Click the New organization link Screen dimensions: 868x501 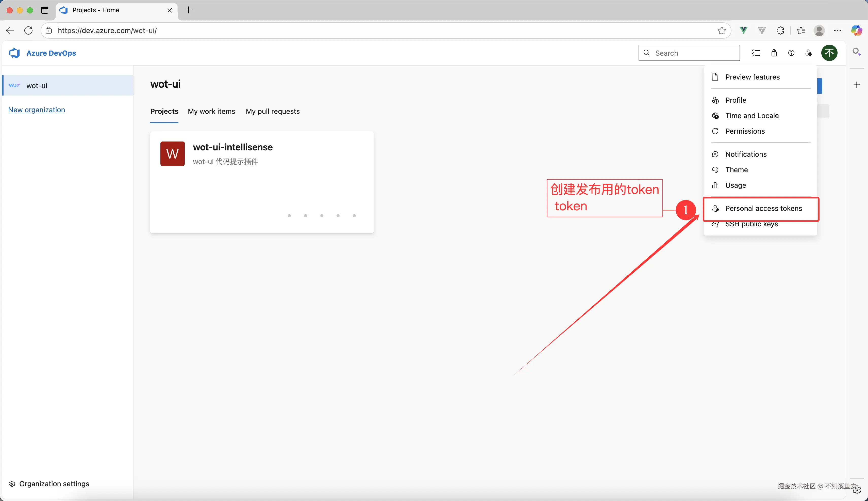pyautogui.click(x=37, y=110)
